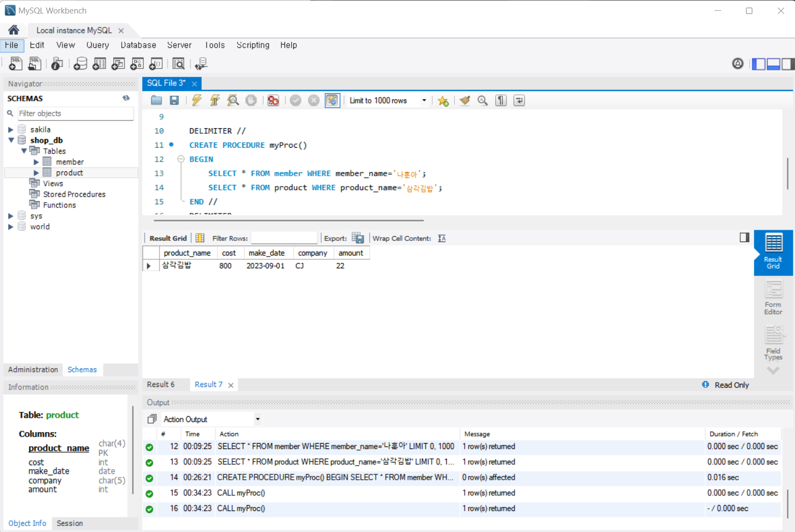Beautify the SQL script broom icon

coord(465,100)
